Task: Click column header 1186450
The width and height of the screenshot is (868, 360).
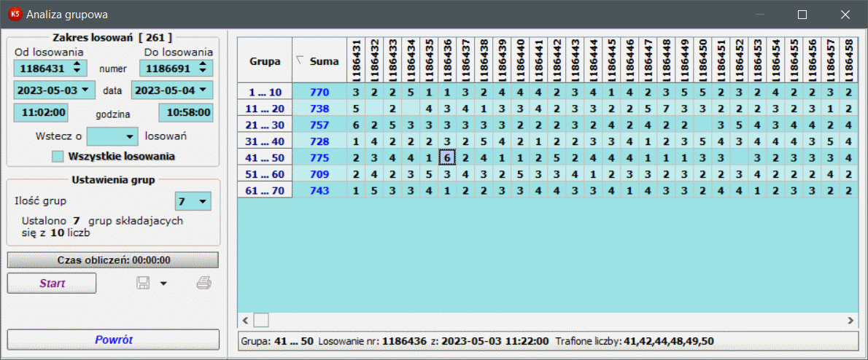Action: (702, 60)
